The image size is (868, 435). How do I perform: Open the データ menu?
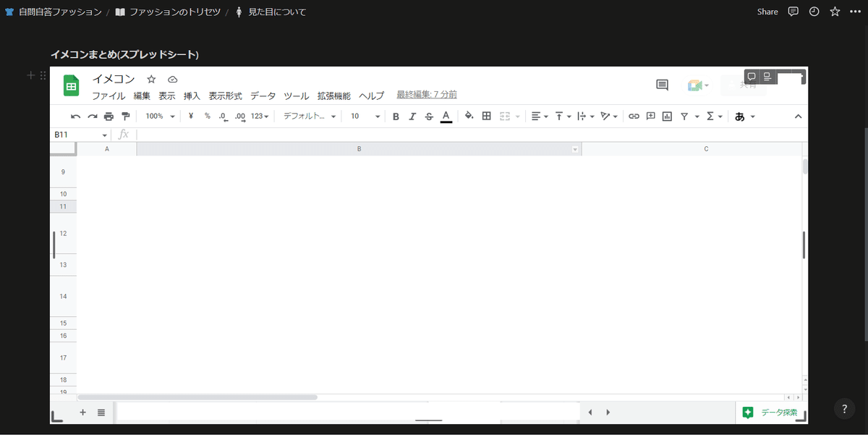pyautogui.click(x=263, y=96)
